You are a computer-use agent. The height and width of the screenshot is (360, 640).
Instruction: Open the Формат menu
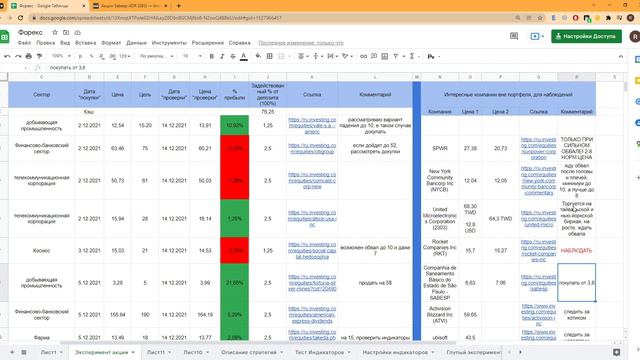coord(111,43)
